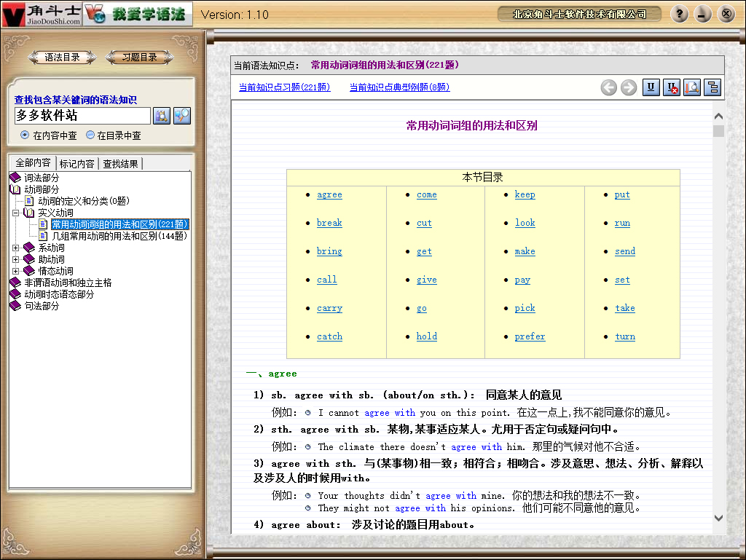Select the 在目录中查 radio button
This screenshot has width=746, height=560.
(x=90, y=135)
